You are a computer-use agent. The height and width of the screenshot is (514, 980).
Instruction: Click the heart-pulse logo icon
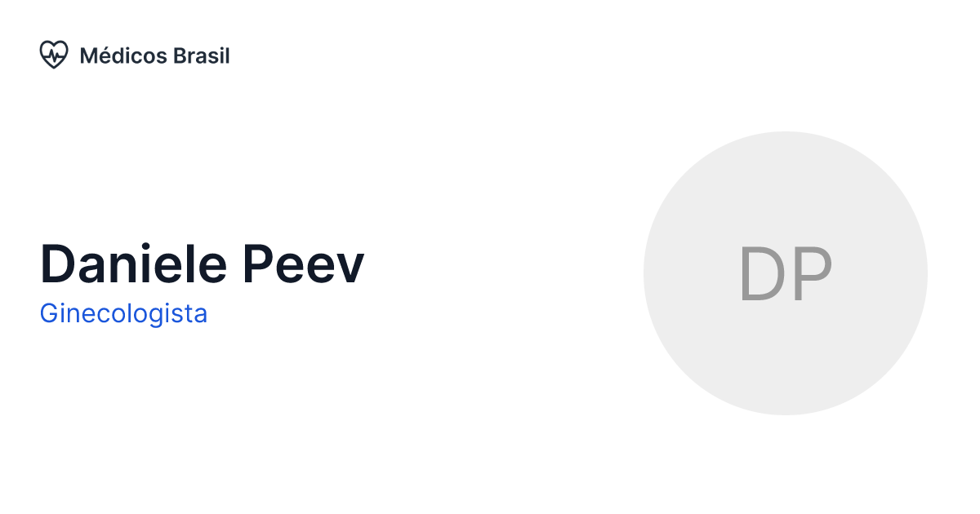click(x=53, y=55)
